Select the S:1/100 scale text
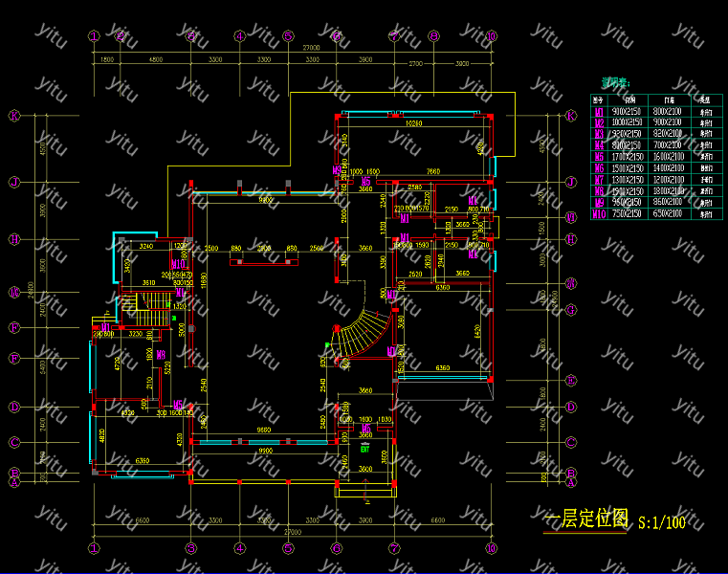The width and height of the screenshot is (728, 574). 661,522
